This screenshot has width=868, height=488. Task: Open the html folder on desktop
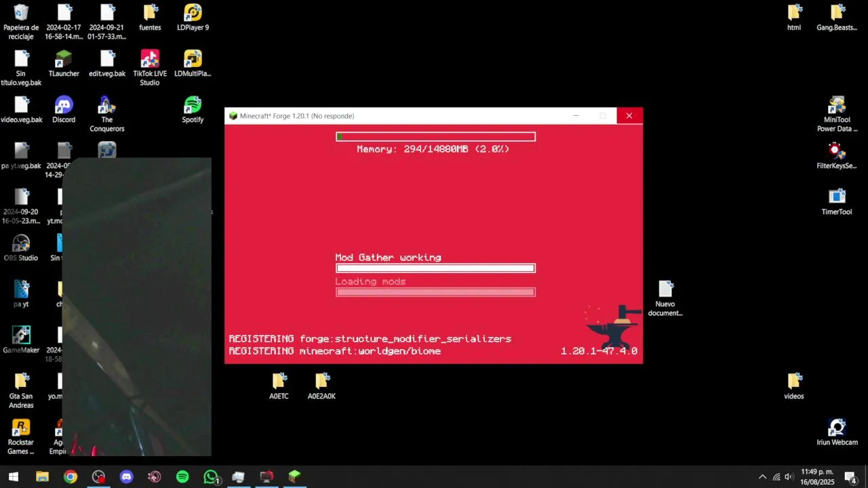click(794, 18)
